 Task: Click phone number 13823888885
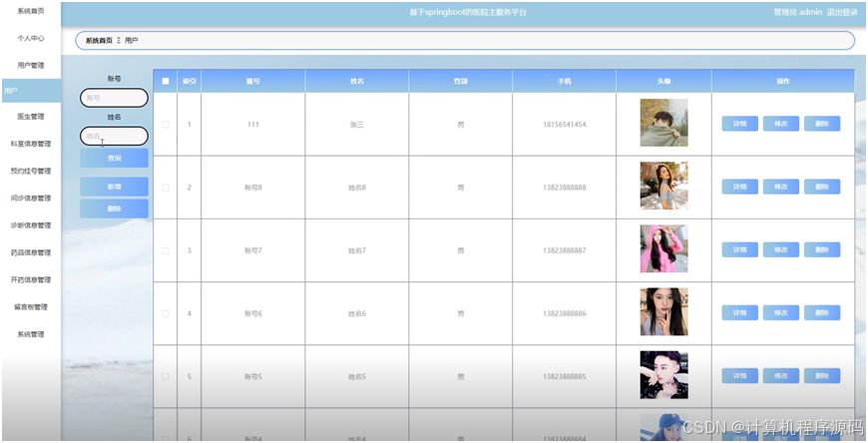tap(564, 377)
